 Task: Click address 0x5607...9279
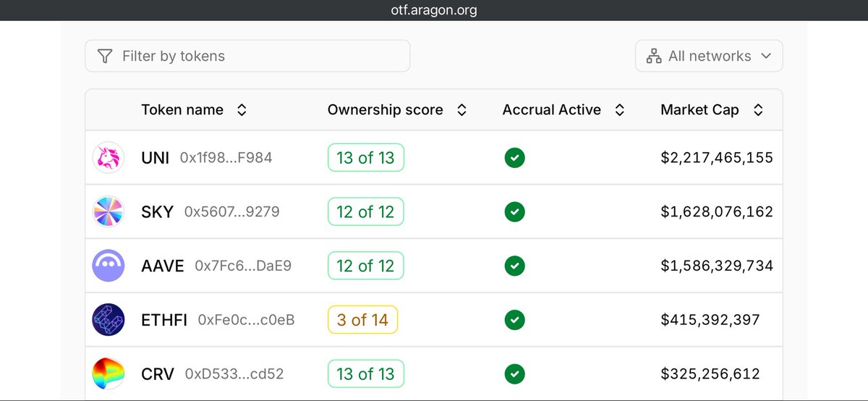pyautogui.click(x=231, y=212)
